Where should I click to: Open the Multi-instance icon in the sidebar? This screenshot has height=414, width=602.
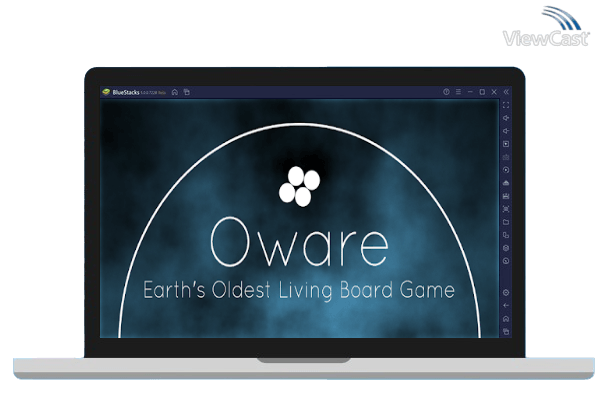point(506,235)
